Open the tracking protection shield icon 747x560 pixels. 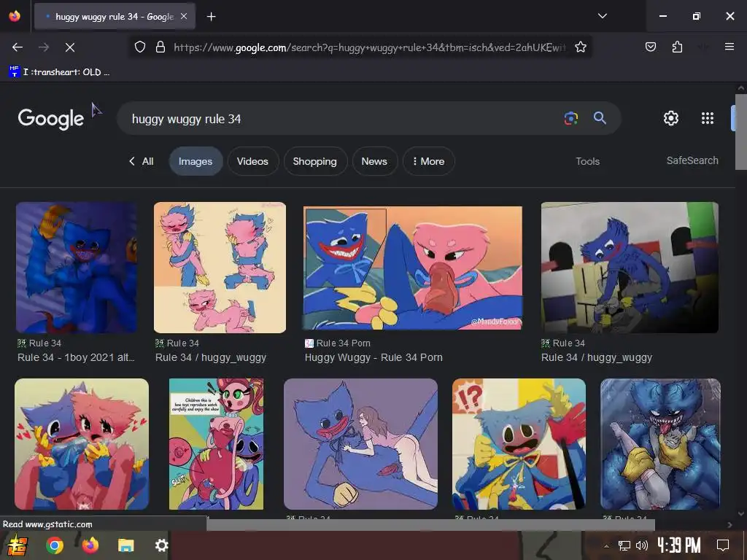[x=139, y=47]
